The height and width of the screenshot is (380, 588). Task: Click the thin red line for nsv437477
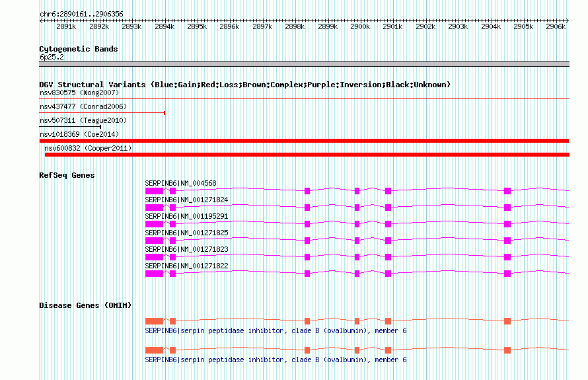102,112
